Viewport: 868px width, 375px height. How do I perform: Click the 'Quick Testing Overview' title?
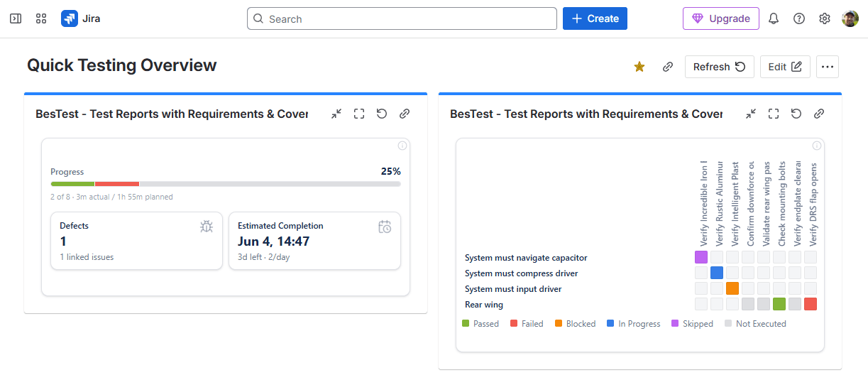[122, 65]
